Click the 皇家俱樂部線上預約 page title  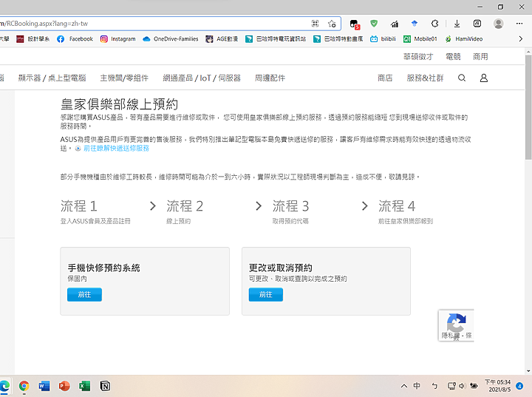tap(119, 104)
